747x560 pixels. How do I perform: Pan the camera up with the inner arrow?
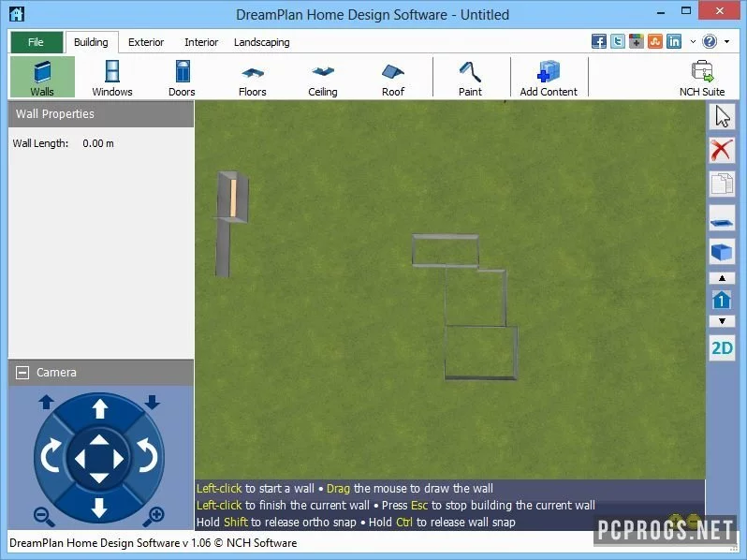click(99, 439)
